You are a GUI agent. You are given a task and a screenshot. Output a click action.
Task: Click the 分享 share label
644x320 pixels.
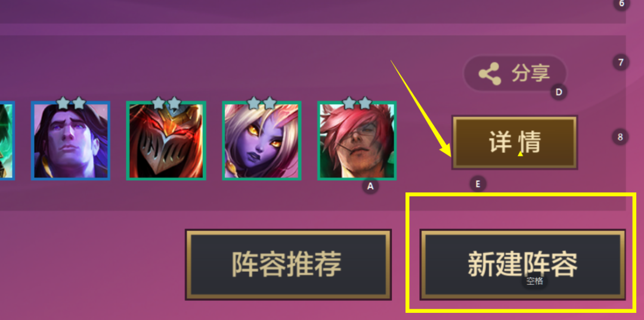pyautogui.click(x=531, y=73)
